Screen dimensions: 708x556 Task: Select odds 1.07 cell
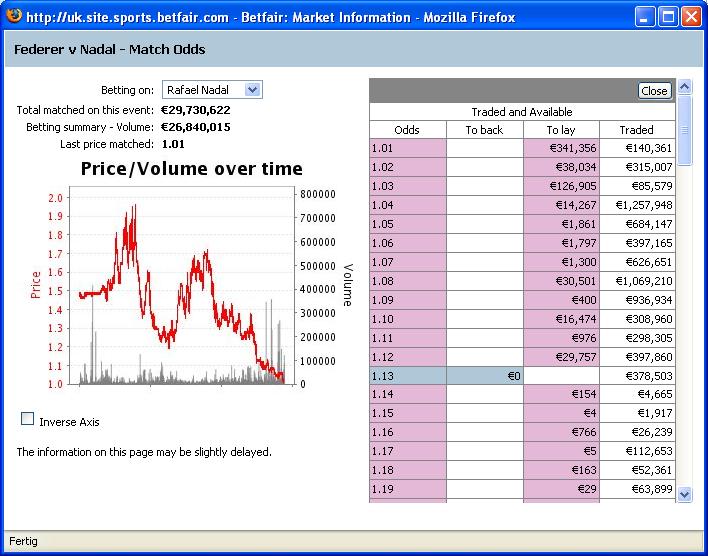tap(408, 262)
